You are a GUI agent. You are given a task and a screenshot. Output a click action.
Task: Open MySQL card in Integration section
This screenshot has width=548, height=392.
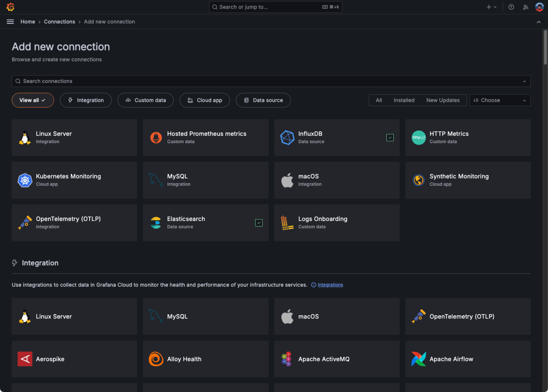[x=205, y=316]
